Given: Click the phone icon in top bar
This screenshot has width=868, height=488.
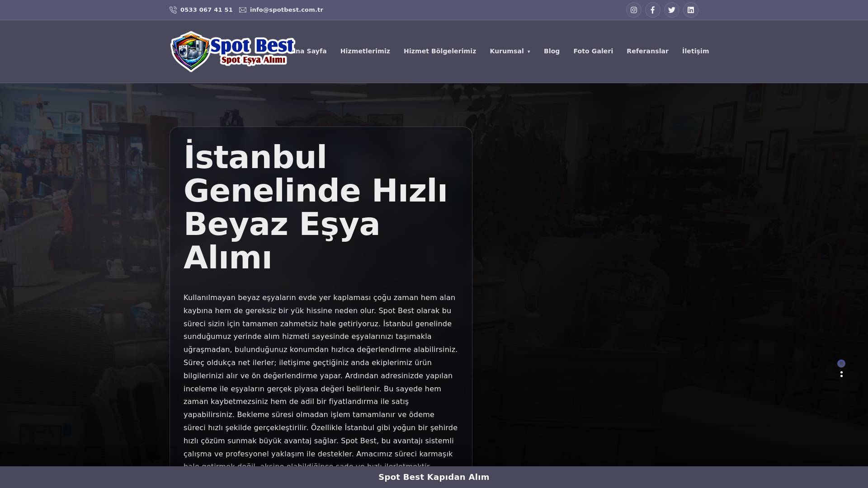Looking at the screenshot, I should coord(173,10).
